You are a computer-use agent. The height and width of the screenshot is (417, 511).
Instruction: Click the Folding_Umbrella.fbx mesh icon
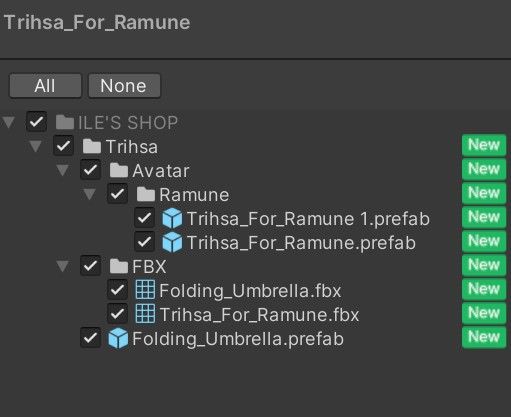click(145, 290)
